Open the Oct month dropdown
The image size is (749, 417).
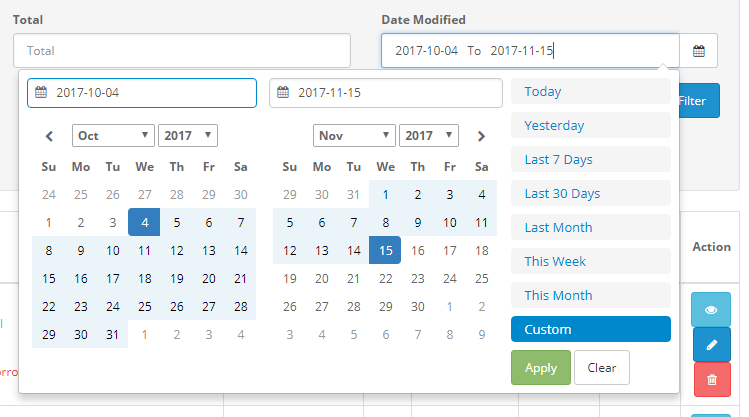point(113,136)
